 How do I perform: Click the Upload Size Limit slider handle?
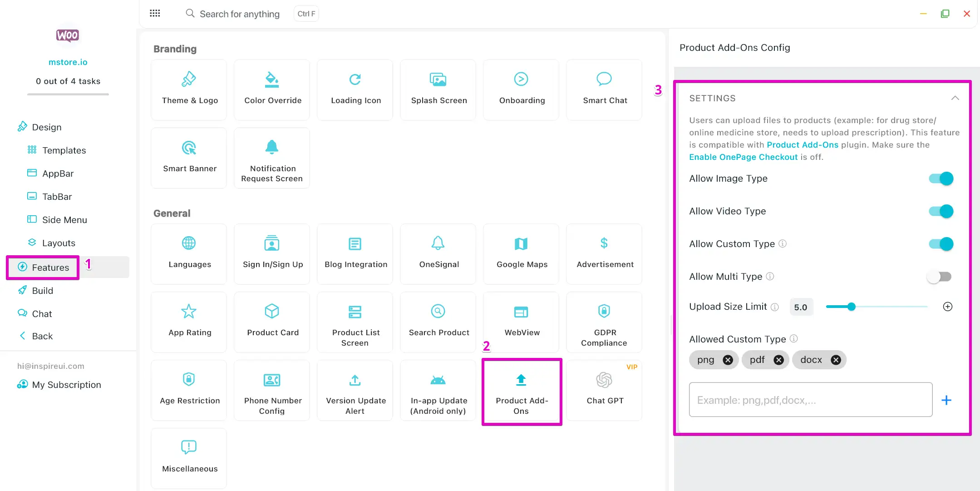[852, 307]
